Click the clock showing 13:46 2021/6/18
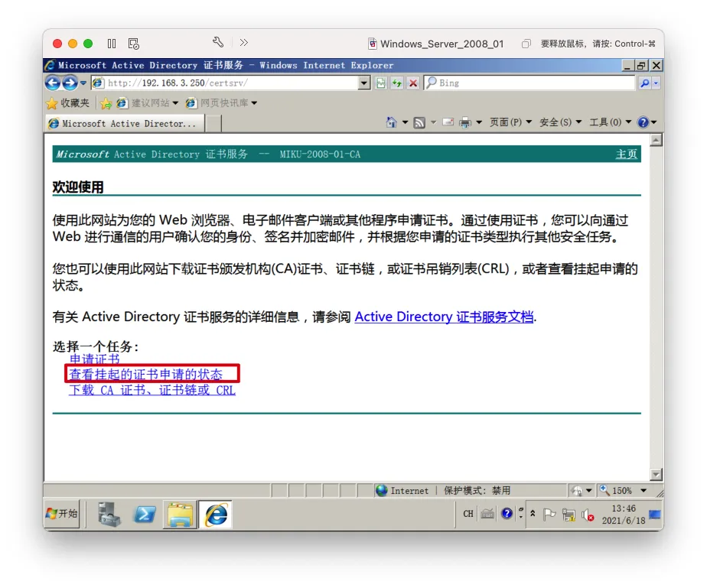 click(624, 514)
